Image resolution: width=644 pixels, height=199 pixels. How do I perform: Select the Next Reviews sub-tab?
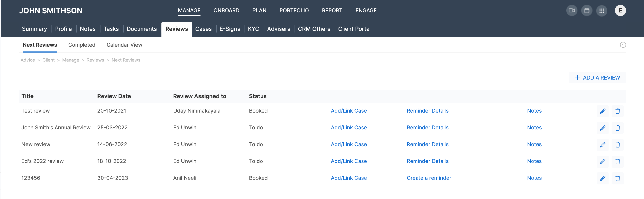click(x=40, y=45)
